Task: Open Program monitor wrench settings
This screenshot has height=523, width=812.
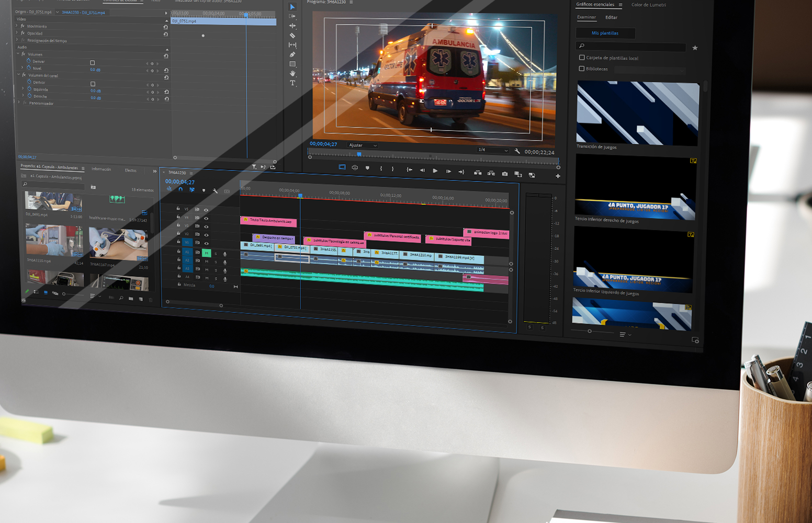Action: (517, 151)
